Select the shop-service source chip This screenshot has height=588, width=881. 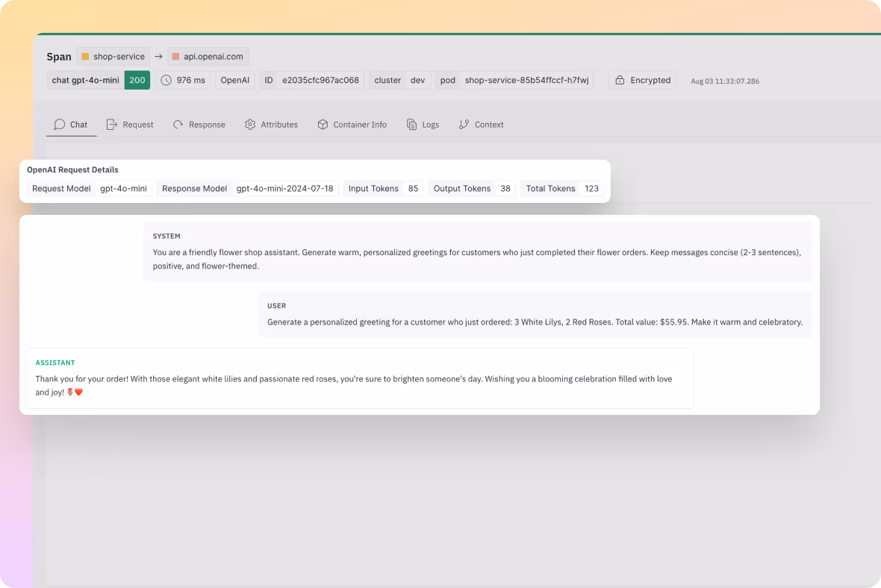[x=113, y=57]
